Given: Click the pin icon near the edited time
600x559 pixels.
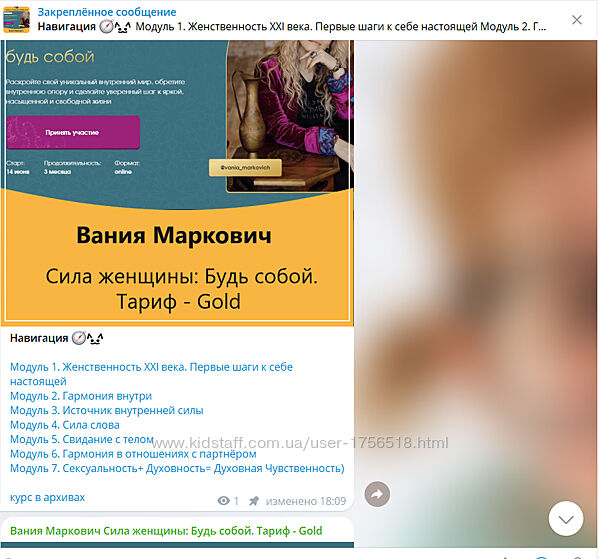Looking at the screenshot, I should (254, 501).
